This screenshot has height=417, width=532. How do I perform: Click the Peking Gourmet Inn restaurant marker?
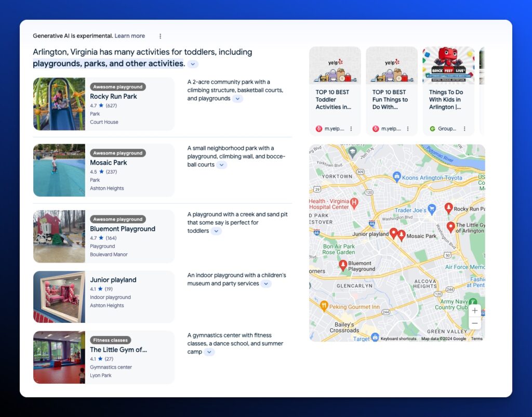click(324, 306)
